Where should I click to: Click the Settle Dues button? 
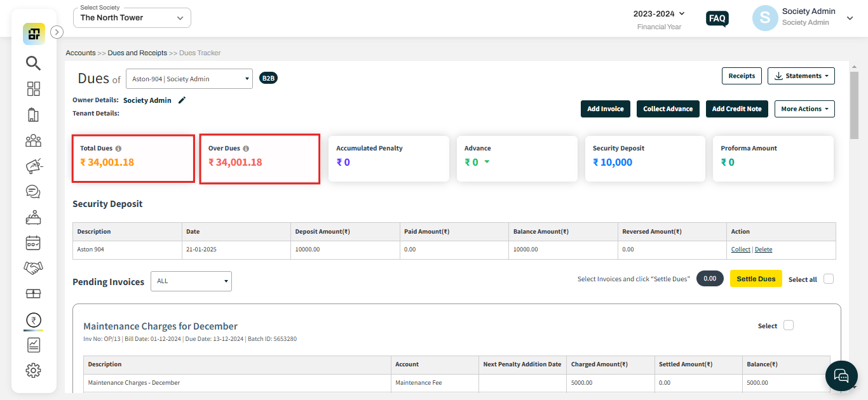click(x=756, y=278)
